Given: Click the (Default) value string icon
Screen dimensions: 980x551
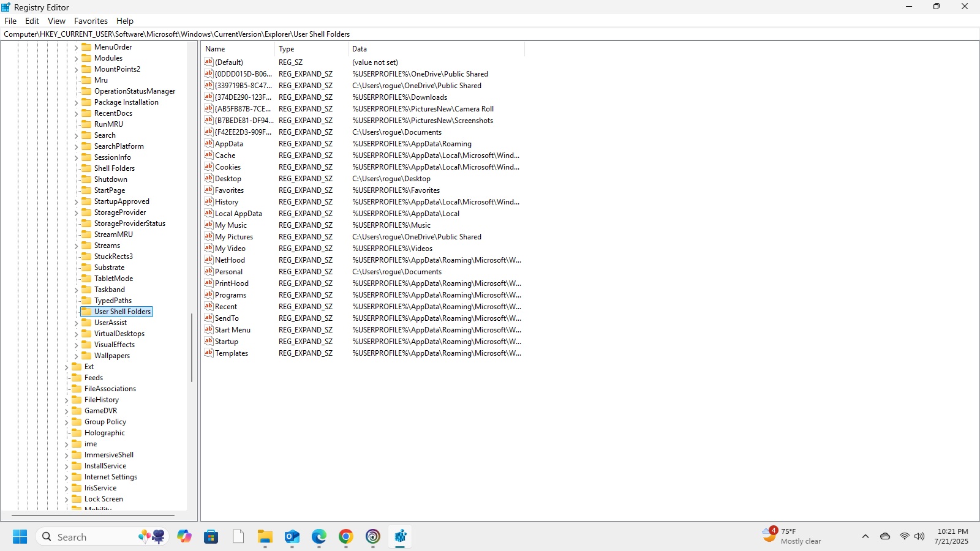Looking at the screenshot, I should click(x=209, y=62).
